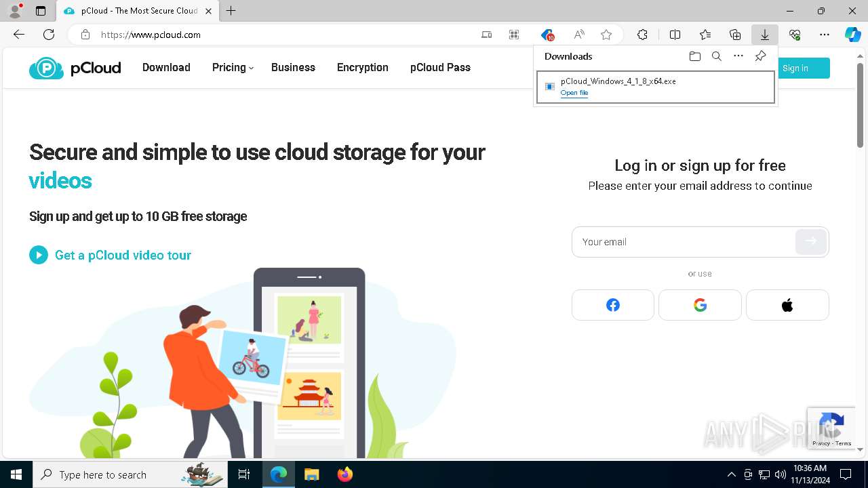
Task: Open the downloads folder icon
Action: pyautogui.click(x=695, y=56)
